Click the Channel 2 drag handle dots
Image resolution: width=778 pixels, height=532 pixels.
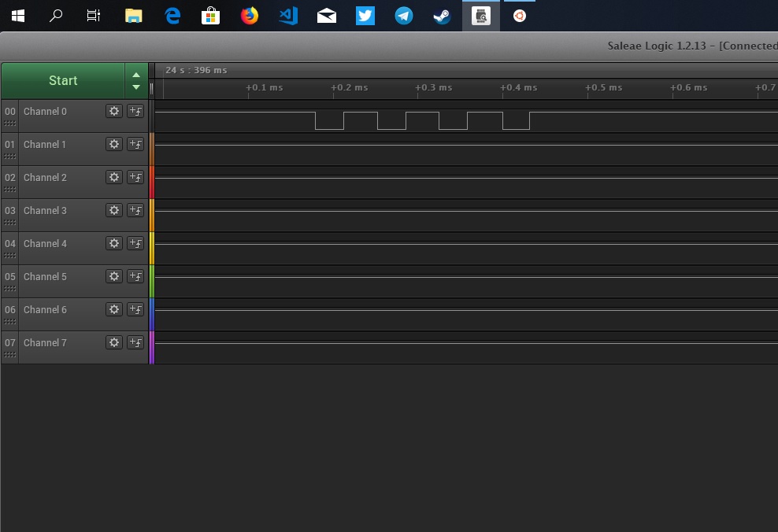tap(10, 190)
